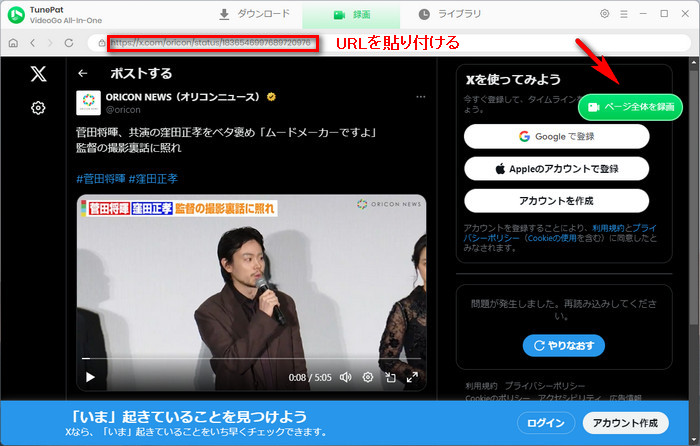Image resolution: width=700 pixels, height=446 pixels.
Task: Click ログイン in the bottom banner
Action: coord(546,423)
